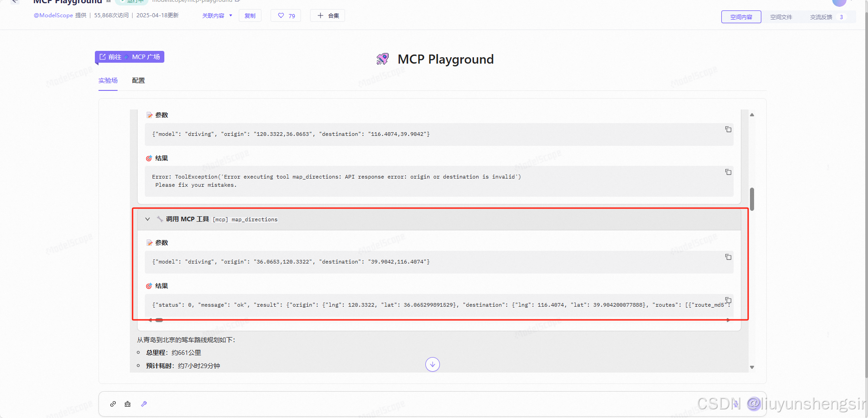Switch to the 实验场 tab
Viewport: 868px width, 418px height.
(108, 80)
